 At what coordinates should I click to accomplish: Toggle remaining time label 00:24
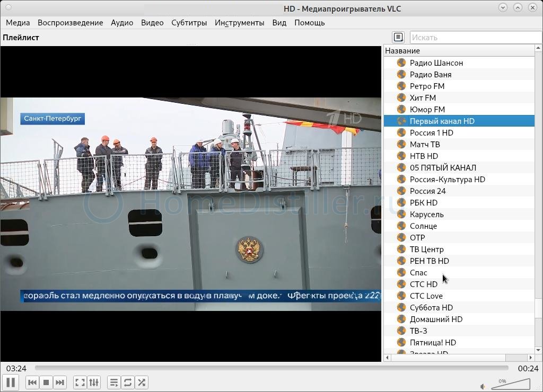pos(528,369)
